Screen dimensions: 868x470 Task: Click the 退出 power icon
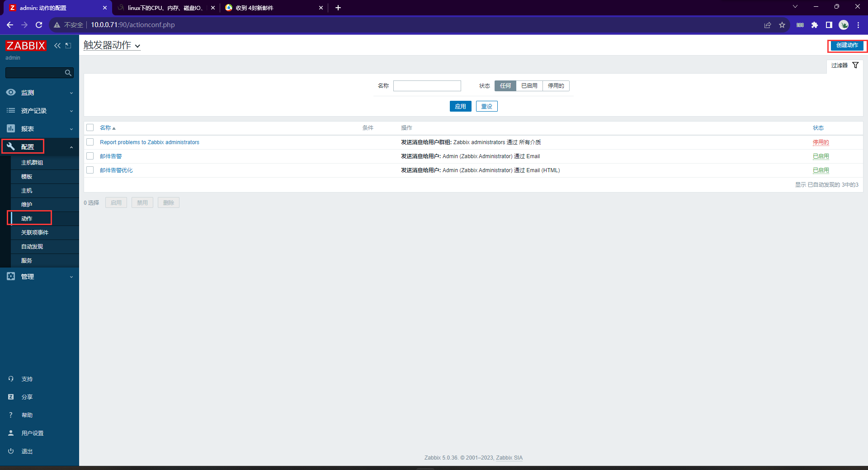pos(11,451)
